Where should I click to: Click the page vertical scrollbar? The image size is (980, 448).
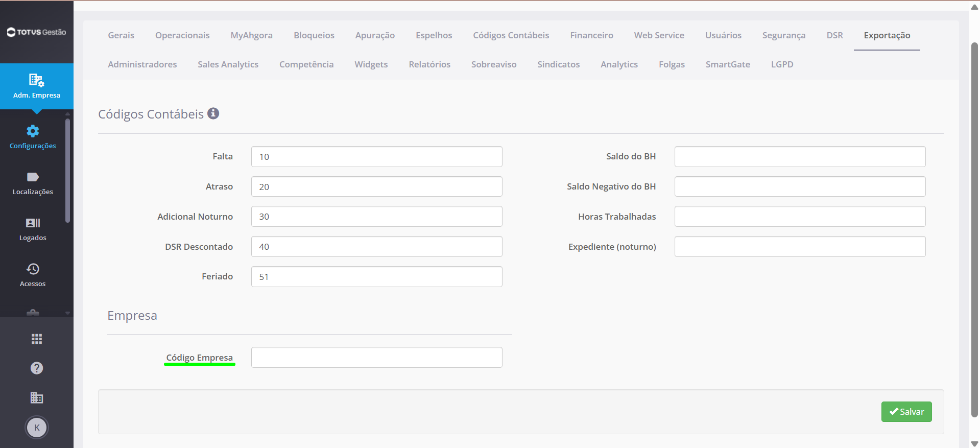point(974,230)
